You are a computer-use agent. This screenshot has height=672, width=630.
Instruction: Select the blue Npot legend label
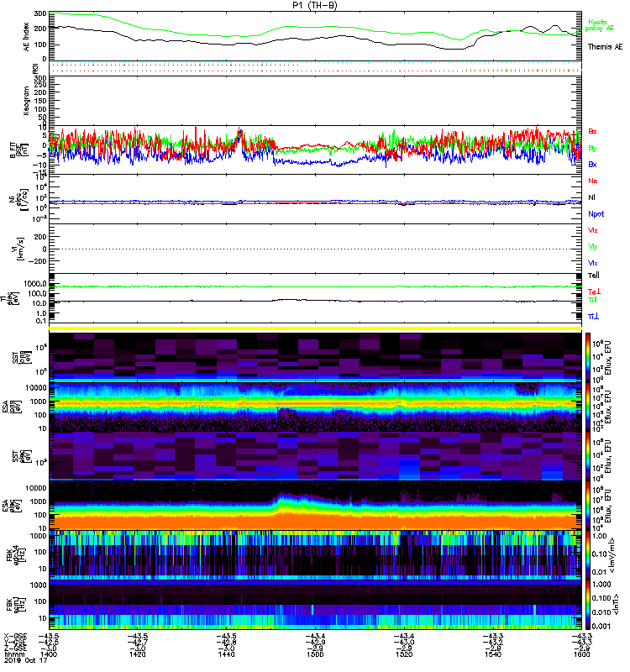[596, 214]
